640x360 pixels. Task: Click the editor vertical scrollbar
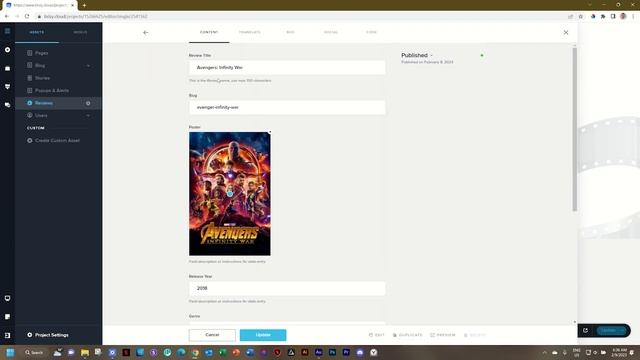pos(575,129)
